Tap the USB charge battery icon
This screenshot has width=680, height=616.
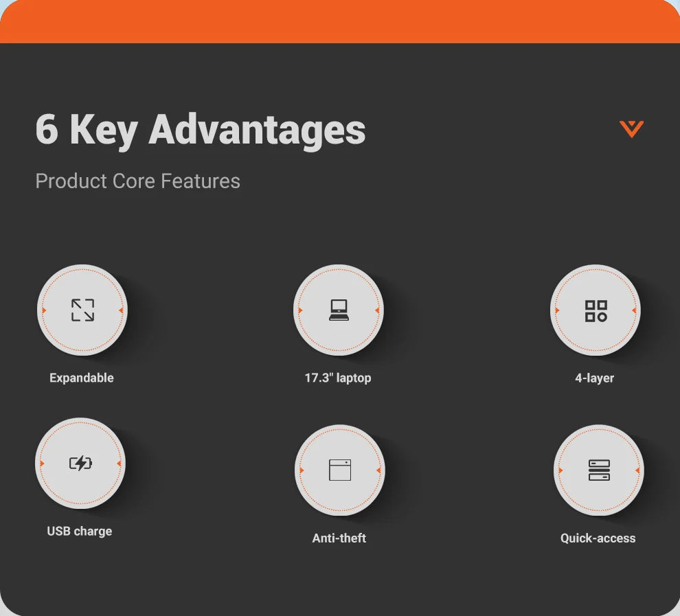(80, 463)
